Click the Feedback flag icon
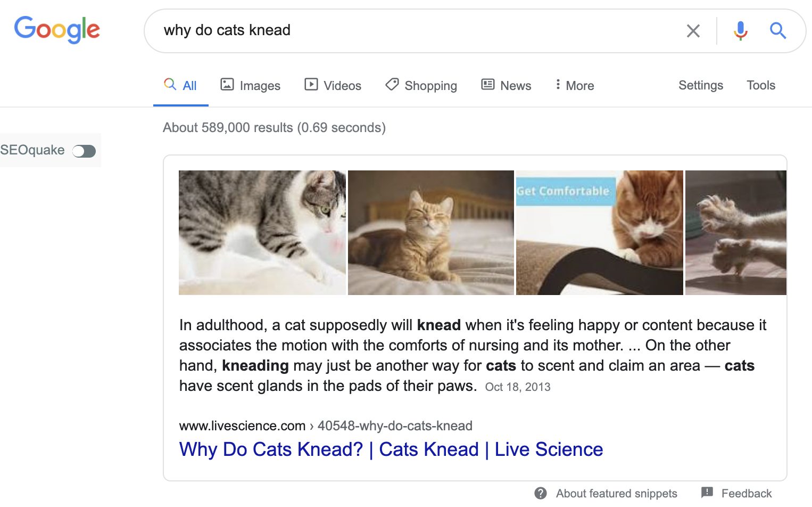The image size is (812, 507). pyautogui.click(x=707, y=493)
